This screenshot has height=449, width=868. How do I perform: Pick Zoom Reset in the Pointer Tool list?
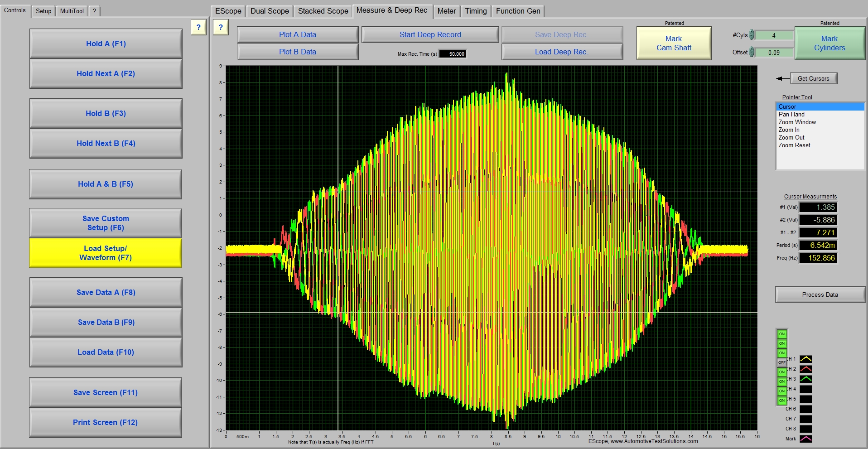click(794, 145)
